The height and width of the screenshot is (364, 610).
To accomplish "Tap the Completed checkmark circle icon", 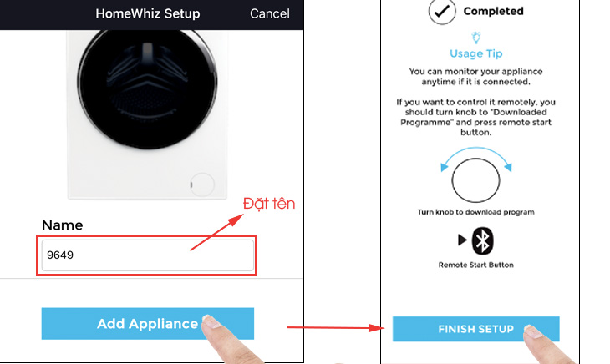I will 442,11.
